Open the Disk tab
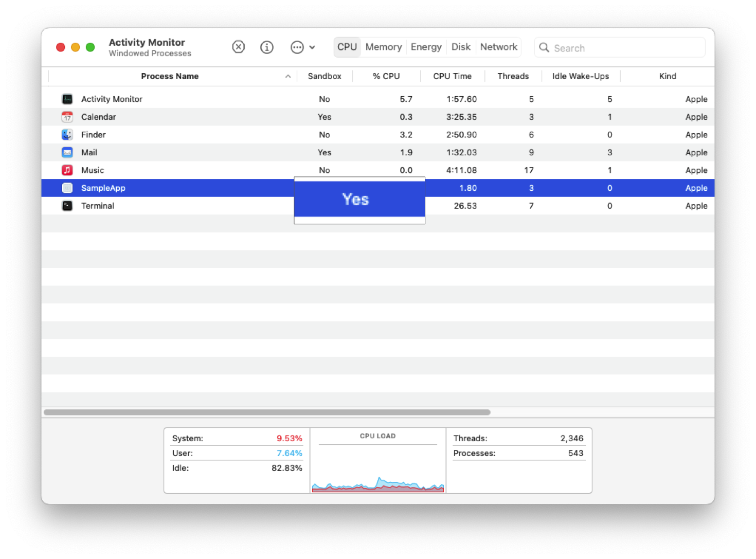The height and width of the screenshot is (559, 756). [x=461, y=47]
